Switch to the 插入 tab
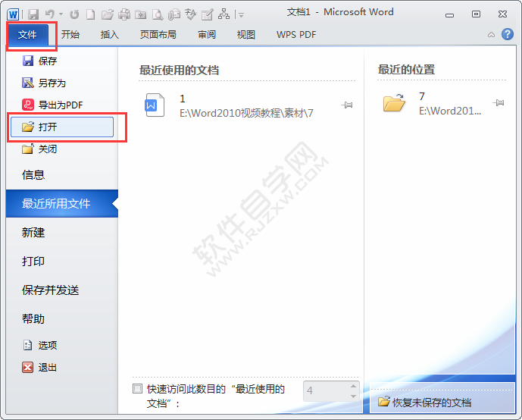 110,34
